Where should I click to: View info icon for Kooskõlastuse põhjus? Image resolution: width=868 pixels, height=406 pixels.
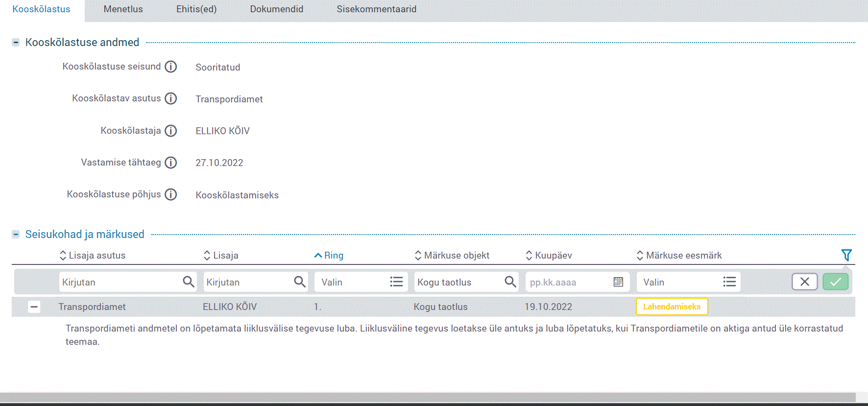[x=170, y=194]
